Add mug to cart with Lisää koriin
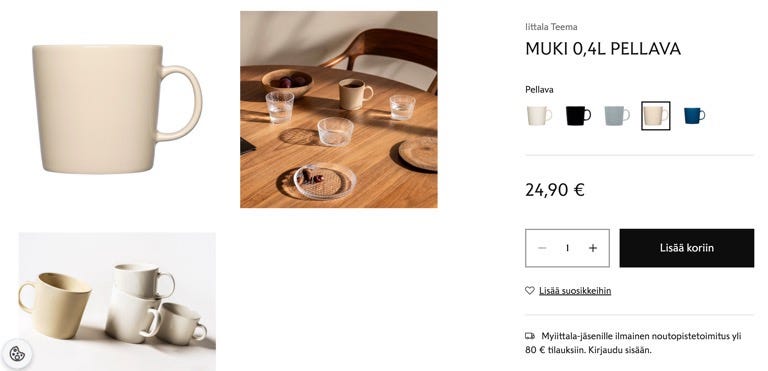 (x=687, y=248)
